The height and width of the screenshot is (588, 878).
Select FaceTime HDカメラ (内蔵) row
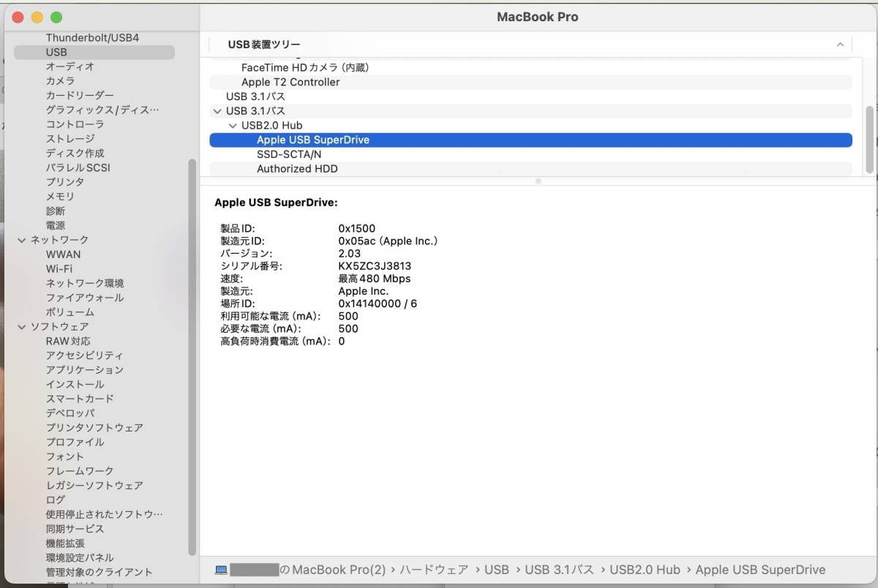coord(531,67)
